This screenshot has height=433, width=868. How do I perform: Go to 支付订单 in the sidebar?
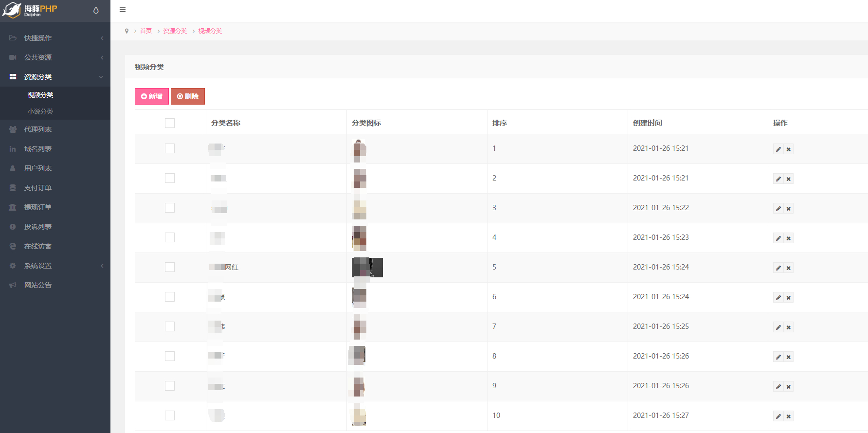tap(38, 188)
